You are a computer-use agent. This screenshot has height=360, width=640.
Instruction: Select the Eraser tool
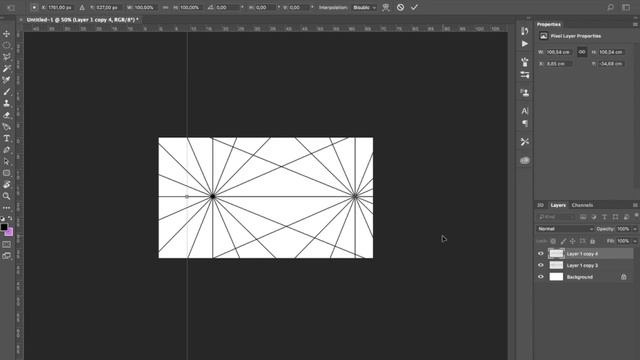[x=7, y=115]
